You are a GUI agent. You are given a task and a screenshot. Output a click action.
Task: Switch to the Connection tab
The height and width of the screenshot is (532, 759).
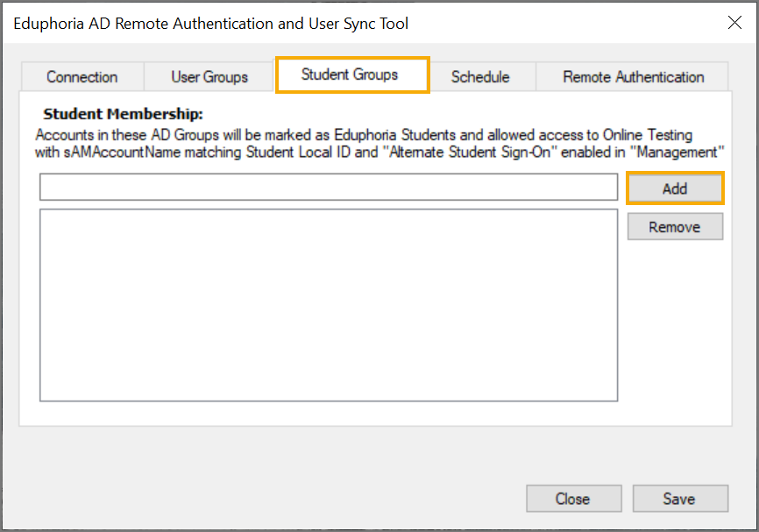tap(82, 77)
